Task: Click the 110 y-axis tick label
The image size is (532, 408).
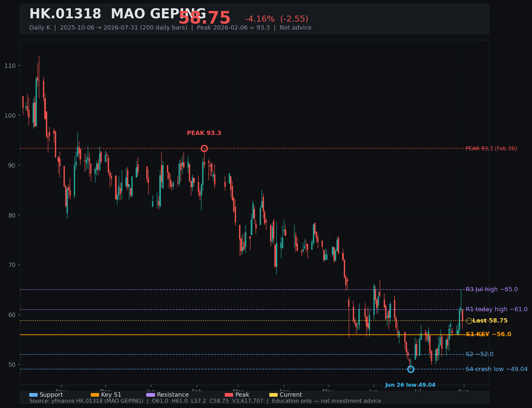Action: pos(10,66)
